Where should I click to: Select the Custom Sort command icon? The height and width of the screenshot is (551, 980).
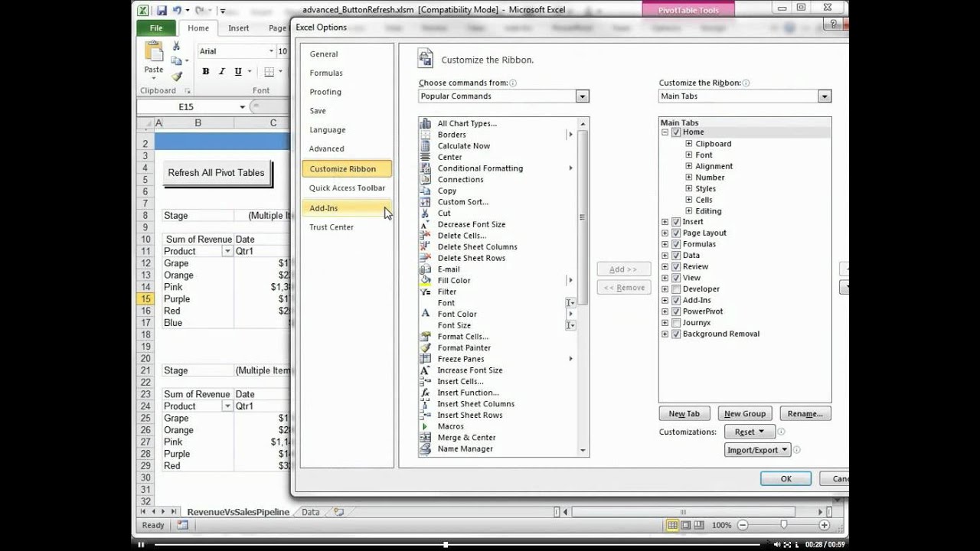pos(426,202)
